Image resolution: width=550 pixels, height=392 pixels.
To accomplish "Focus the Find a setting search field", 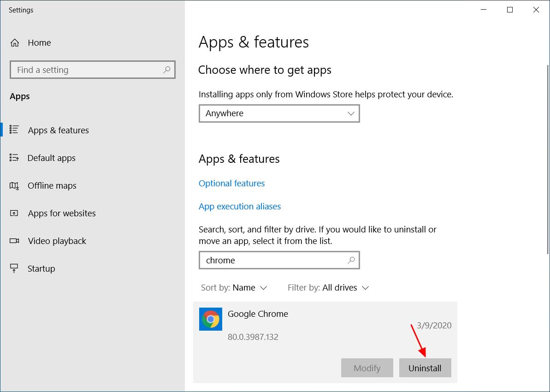I will 93,70.
